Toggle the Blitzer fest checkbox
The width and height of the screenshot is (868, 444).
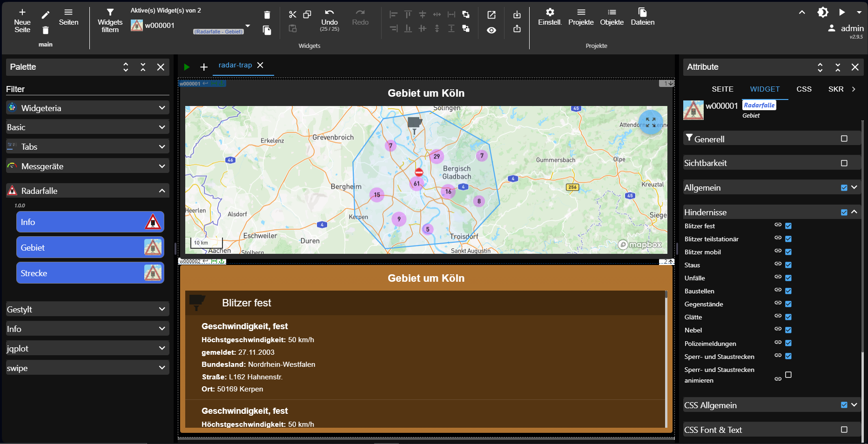click(x=788, y=226)
